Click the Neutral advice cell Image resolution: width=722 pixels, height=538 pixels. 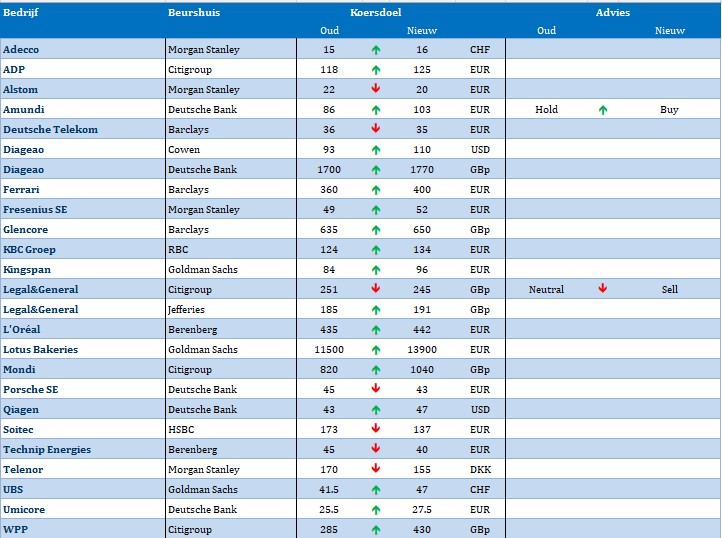(546, 289)
